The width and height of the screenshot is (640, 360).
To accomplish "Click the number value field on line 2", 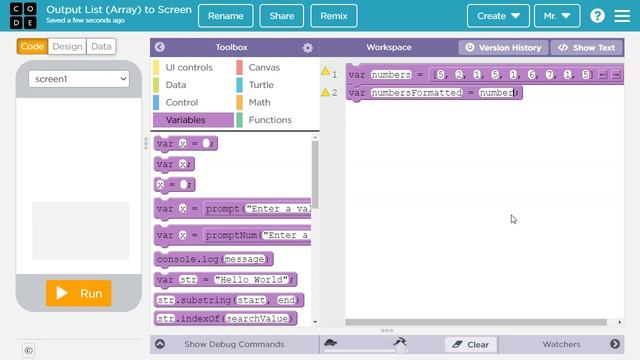I will pyautogui.click(x=497, y=93).
